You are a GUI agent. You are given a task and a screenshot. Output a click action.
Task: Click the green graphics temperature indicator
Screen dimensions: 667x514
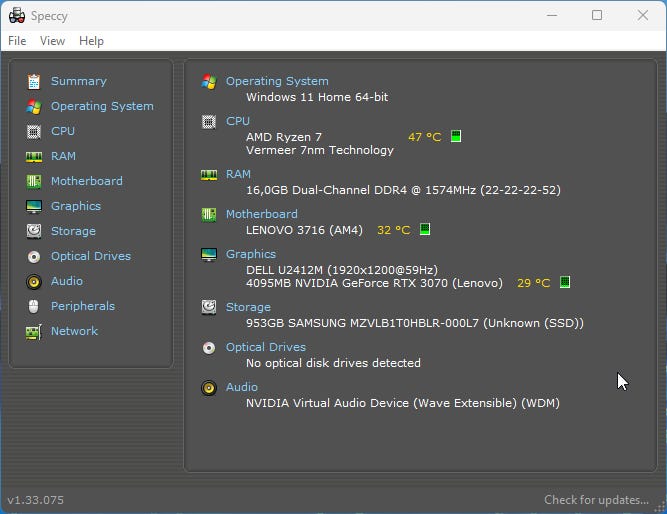565,283
